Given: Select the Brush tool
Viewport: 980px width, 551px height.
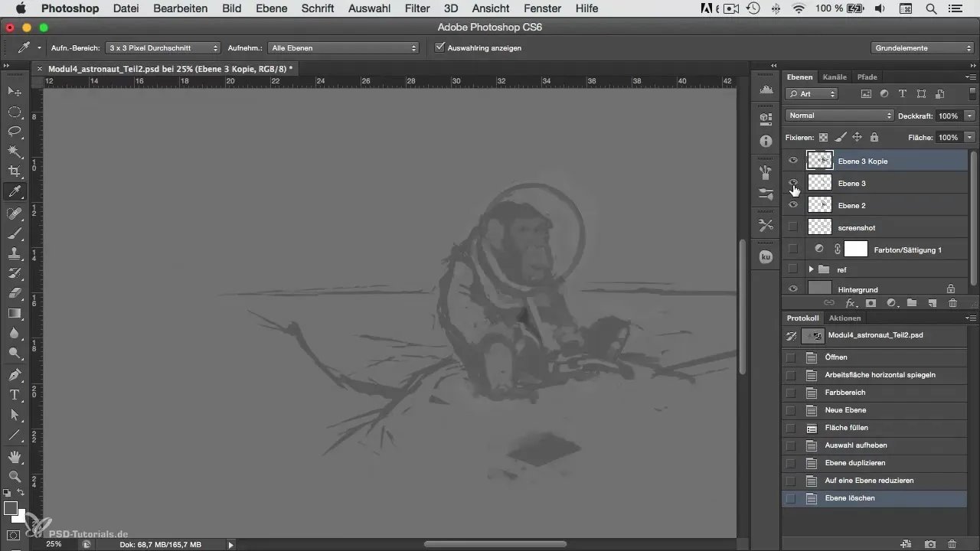Looking at the screenshot, I should tap(14, 233).
